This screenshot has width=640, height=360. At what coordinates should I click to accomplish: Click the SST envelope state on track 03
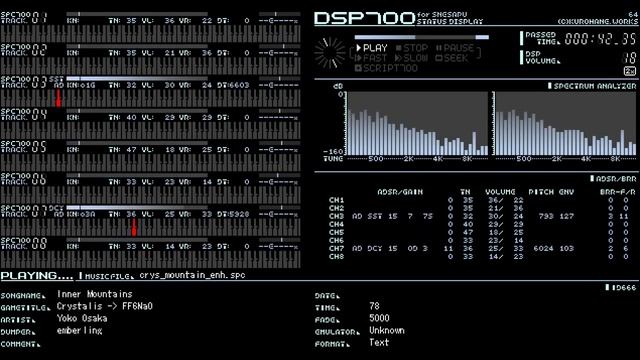pos(56,79)
